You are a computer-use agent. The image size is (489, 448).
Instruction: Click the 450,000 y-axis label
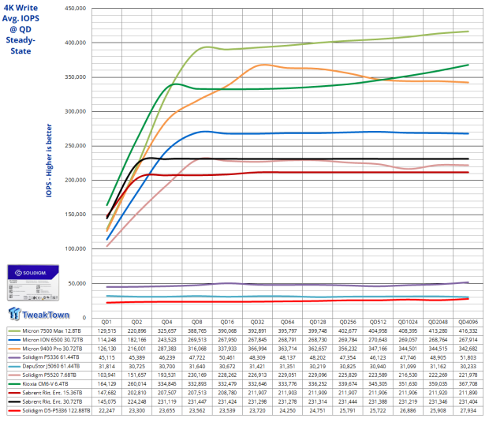point(76,9)
